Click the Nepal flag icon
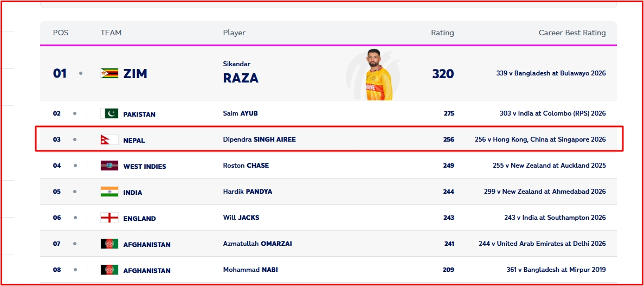Image resolution: width=644 pixels, height=286 pixels. coord(110,139)
